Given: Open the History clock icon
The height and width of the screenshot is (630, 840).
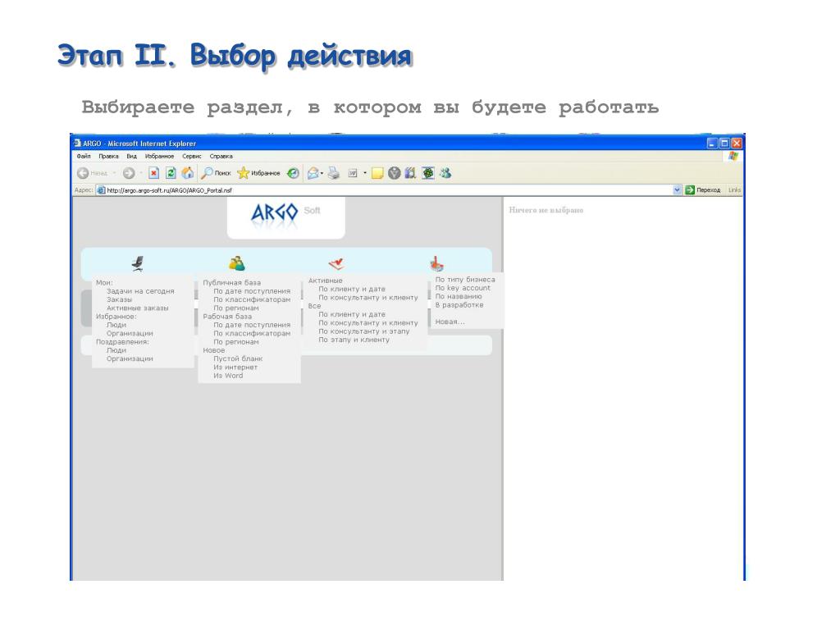Looking at the screenshot, I should pyautogui.click(x=293, y=173).
